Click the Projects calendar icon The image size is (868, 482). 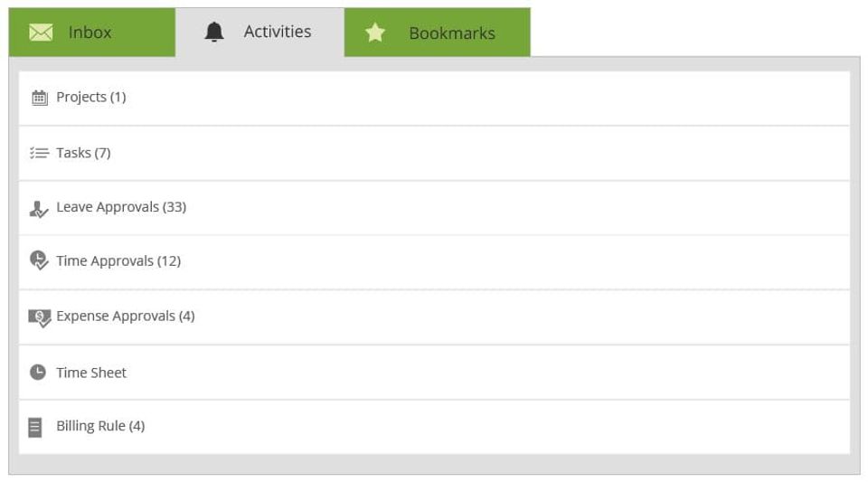pyautogui.click(x=39, y=98)
